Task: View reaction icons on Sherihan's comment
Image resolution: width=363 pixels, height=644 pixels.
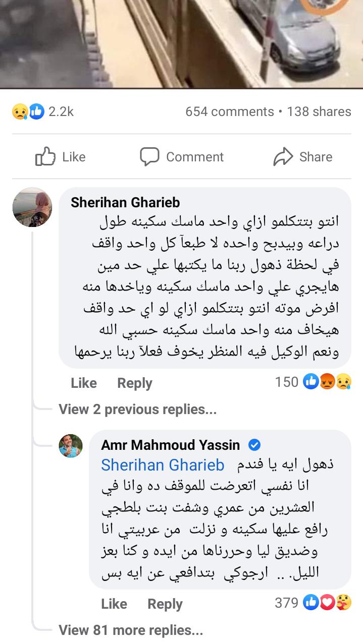Action: click(x=327, y=382)
